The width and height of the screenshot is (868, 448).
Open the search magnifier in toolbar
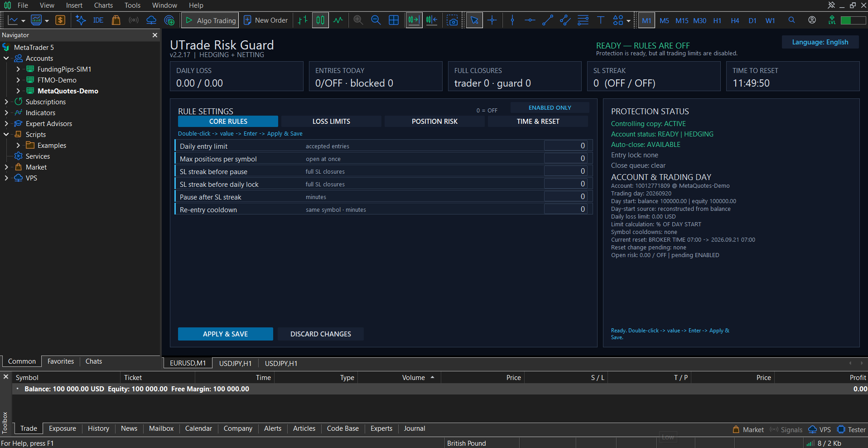coord(791,20)
